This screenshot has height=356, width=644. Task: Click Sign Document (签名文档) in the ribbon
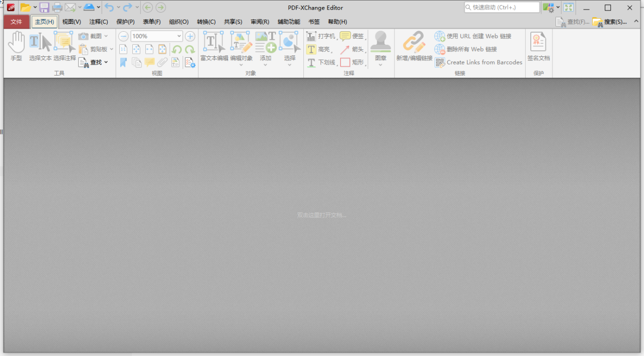tap(538, 47)
